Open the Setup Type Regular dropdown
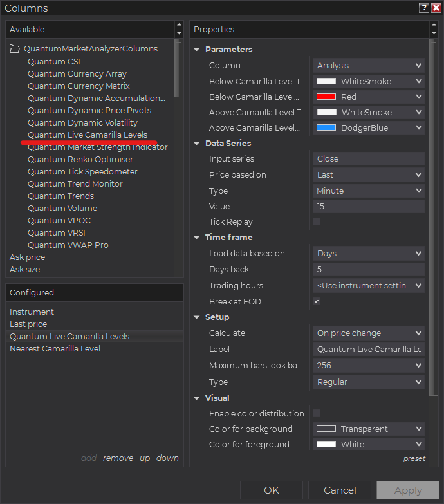The height and width of the screenshot is (504, 444). (x=369, y=382)
